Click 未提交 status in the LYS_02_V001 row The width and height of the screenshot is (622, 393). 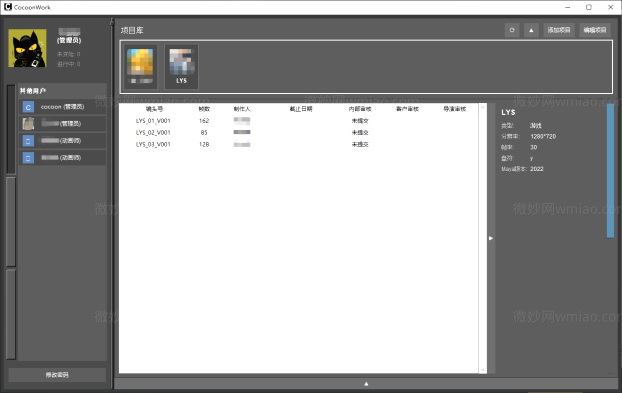pyautogui.click(x=360, y=132)
